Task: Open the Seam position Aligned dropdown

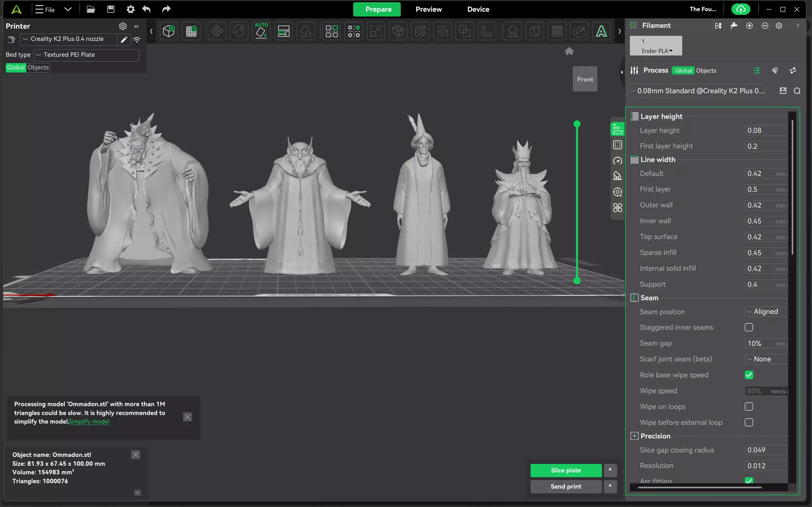Action: click(x=766, y=311)
